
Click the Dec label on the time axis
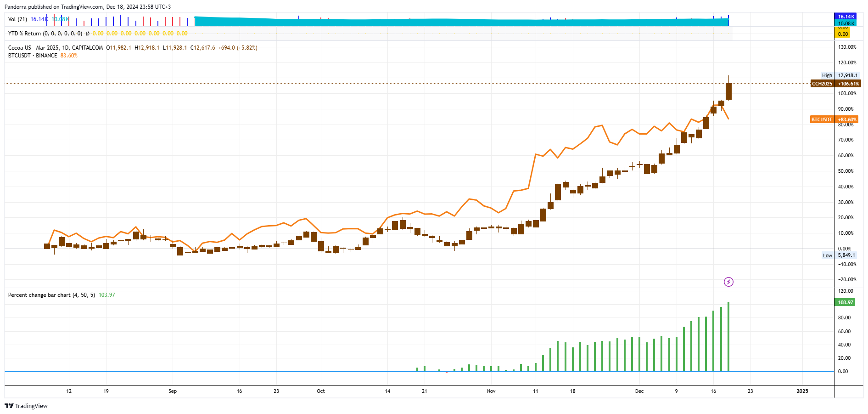click(x=639, y=391)
